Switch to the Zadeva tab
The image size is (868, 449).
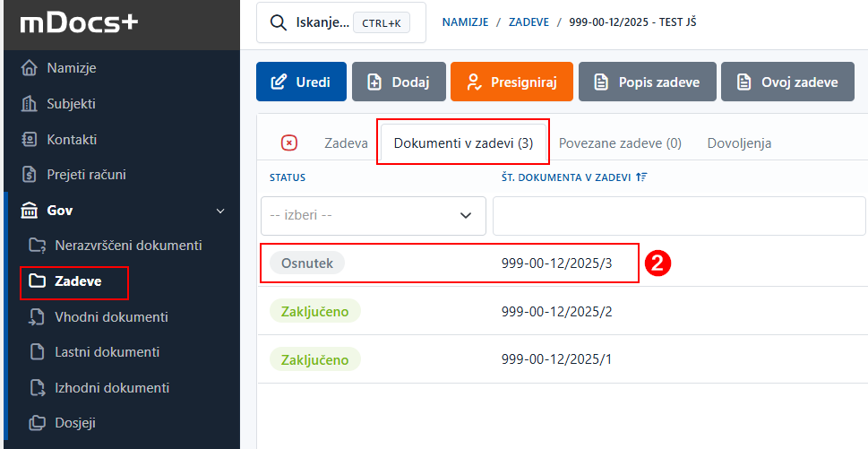(346, 143)
